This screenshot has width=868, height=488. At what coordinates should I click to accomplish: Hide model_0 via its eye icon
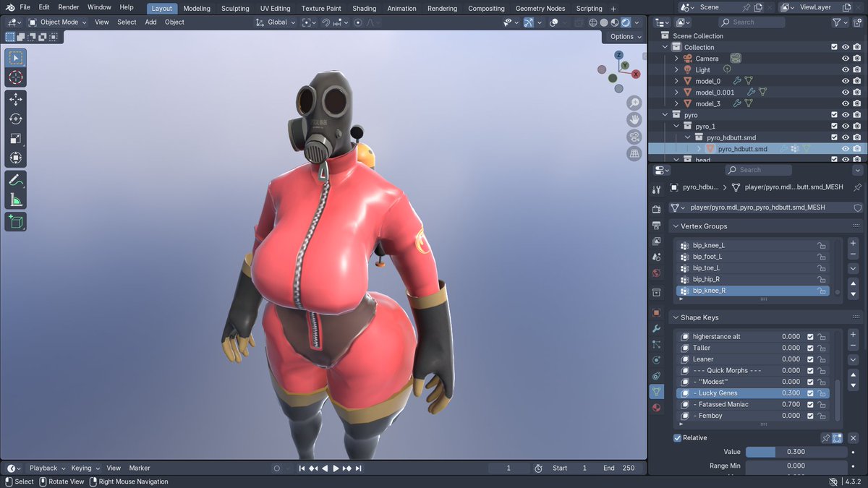click(845, 81)
